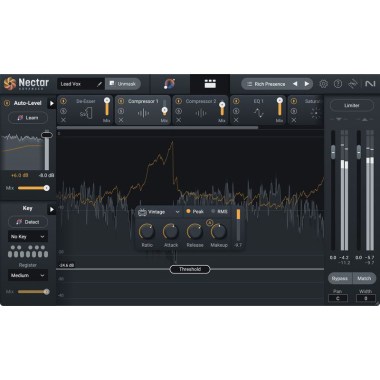This screenshot has height=380, width=380.
Task: Toggle Auto-Level power button
Action: (x=7, y=103)
